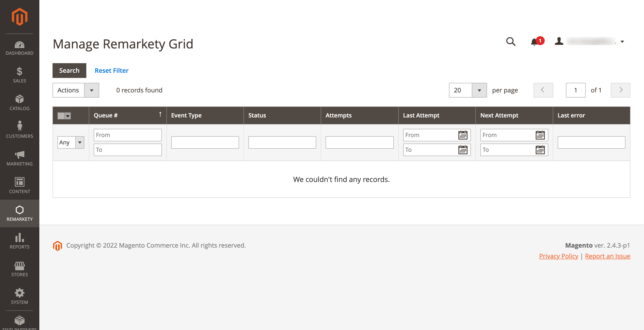
Task: Click the Status filter field
Action: coord(282,142)
